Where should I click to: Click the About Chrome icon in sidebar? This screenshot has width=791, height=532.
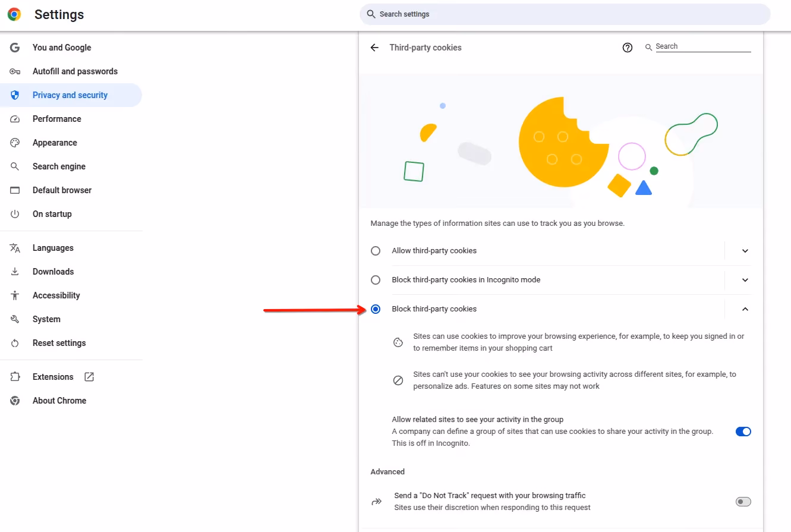pyautogui.click(x=15, y=401)
